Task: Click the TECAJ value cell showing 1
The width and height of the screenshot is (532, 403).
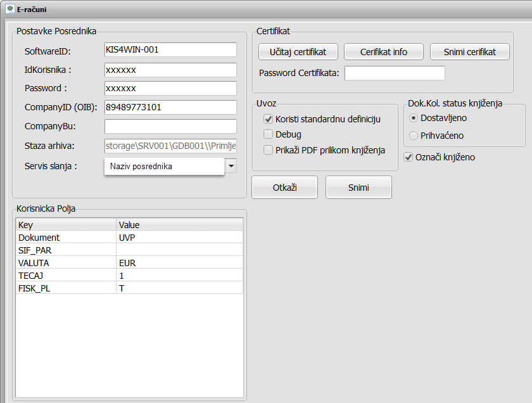Action: point(180,276)
